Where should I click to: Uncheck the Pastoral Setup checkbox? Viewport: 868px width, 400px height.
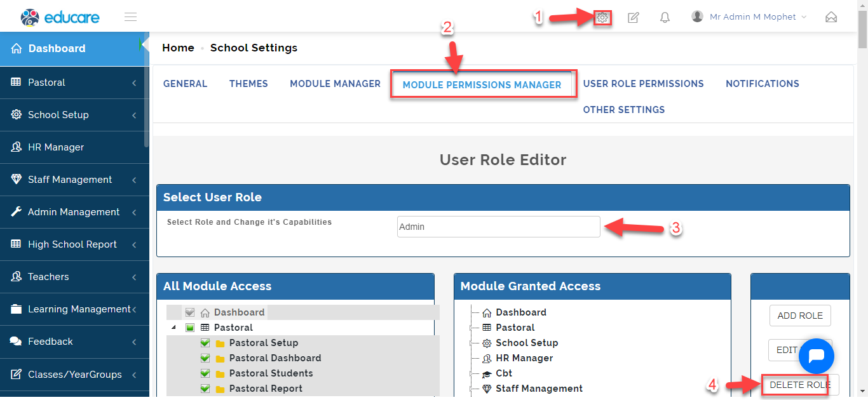[x=205, y=343]
